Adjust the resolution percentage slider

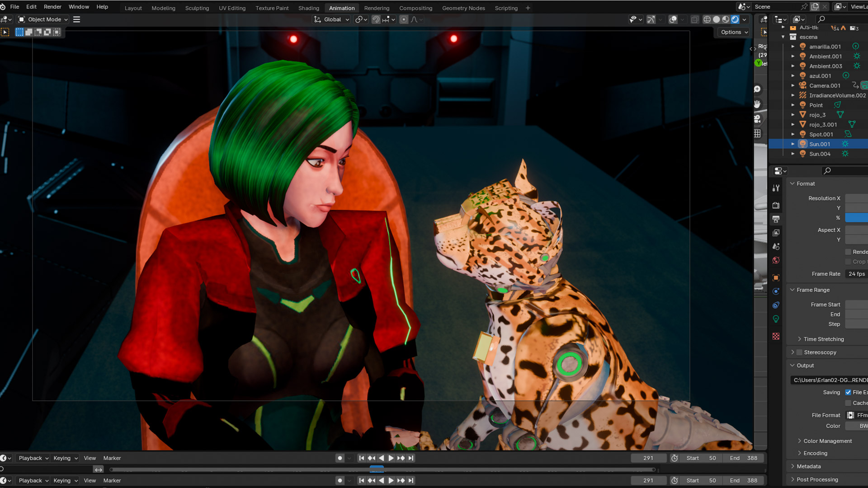(x=857, y=218)
